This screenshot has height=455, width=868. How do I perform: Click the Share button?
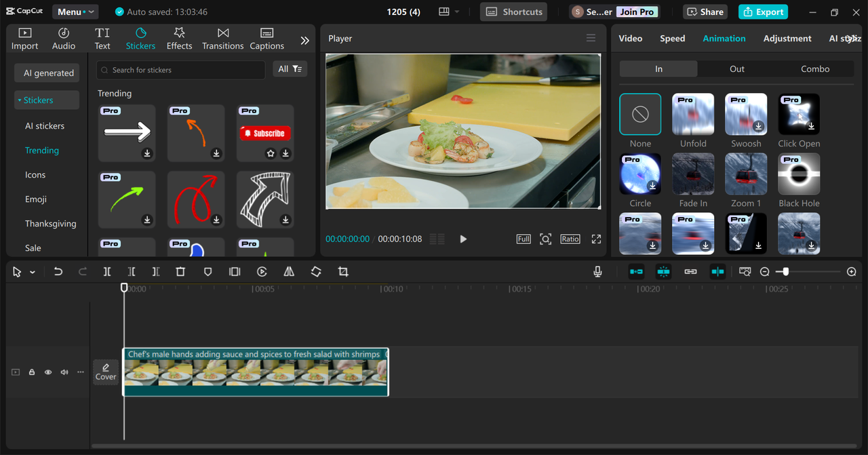tap(707, 12)
